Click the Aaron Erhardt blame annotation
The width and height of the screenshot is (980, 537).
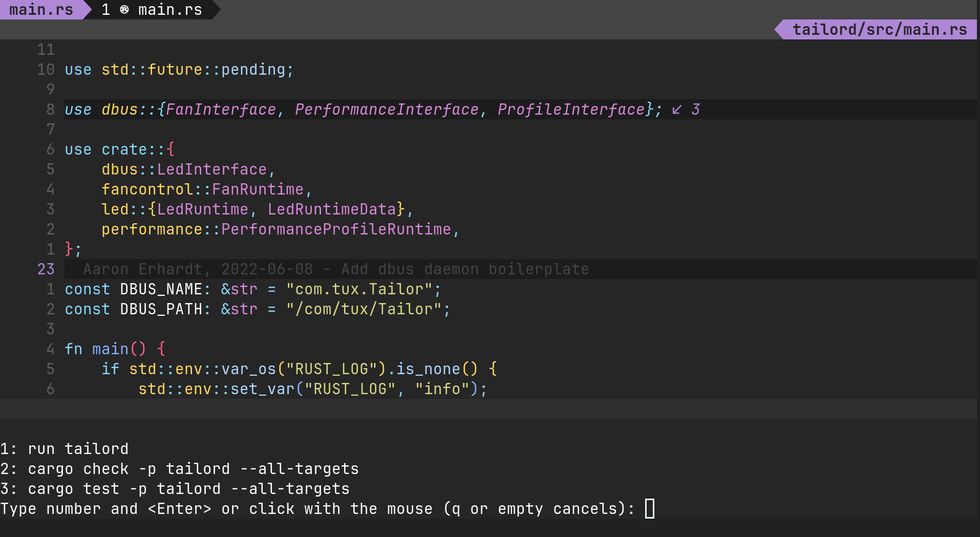336,269
